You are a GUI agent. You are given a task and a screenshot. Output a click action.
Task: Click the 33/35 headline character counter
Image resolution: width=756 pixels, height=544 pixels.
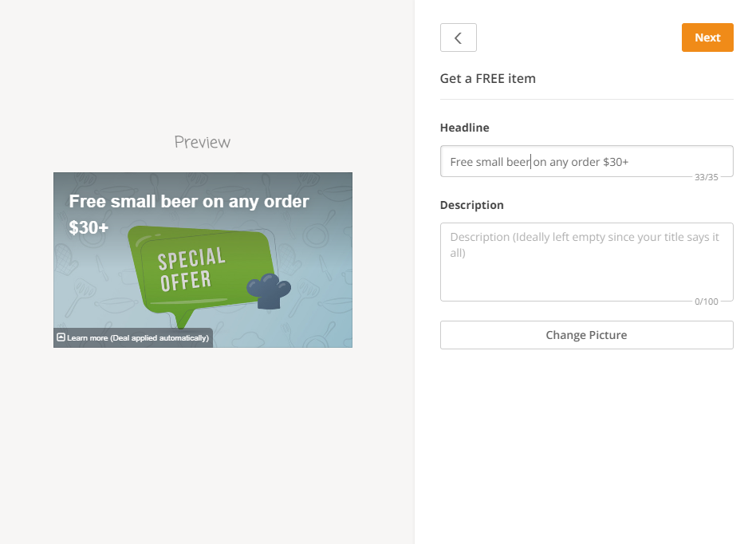(x=706, y=177)
